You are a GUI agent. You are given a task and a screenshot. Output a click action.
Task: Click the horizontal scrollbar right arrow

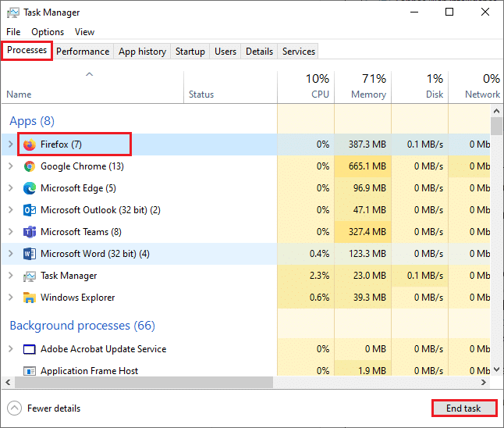coord(484,382)
